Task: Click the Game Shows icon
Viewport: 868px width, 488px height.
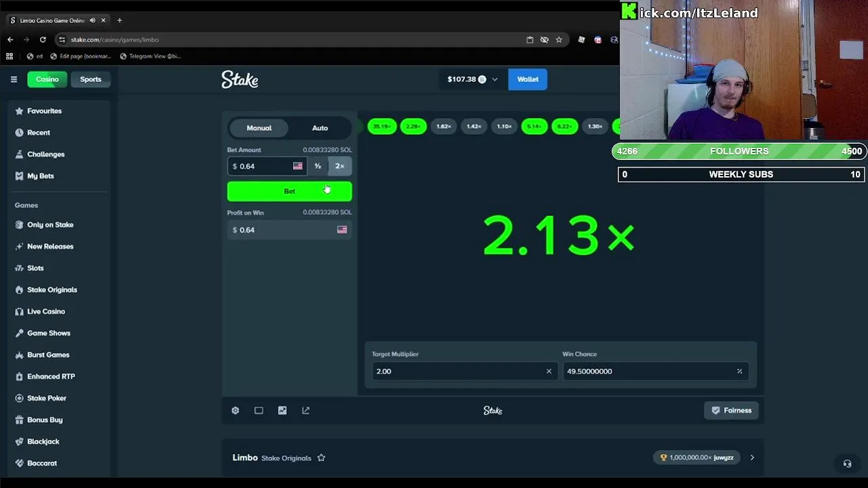Action: tap(19, 333)
